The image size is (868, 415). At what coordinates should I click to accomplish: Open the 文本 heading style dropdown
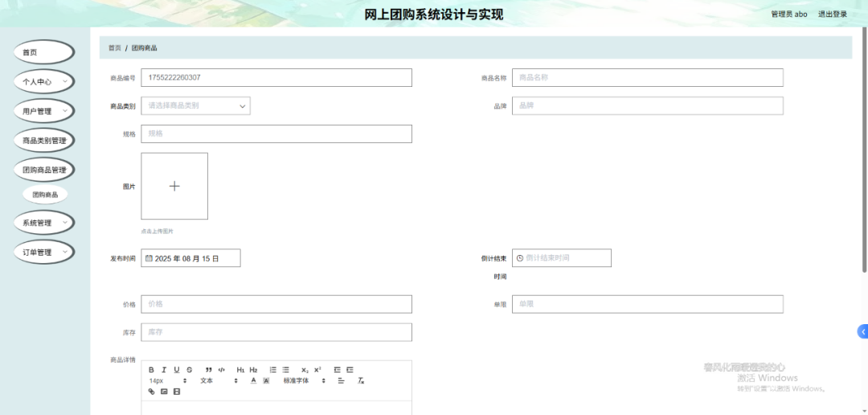[219, 380]
